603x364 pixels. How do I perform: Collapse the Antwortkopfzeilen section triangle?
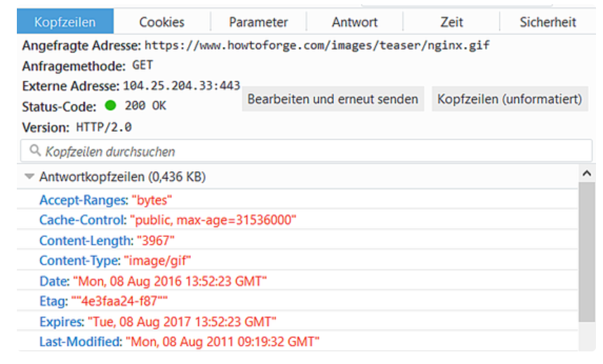click(29, 177)
